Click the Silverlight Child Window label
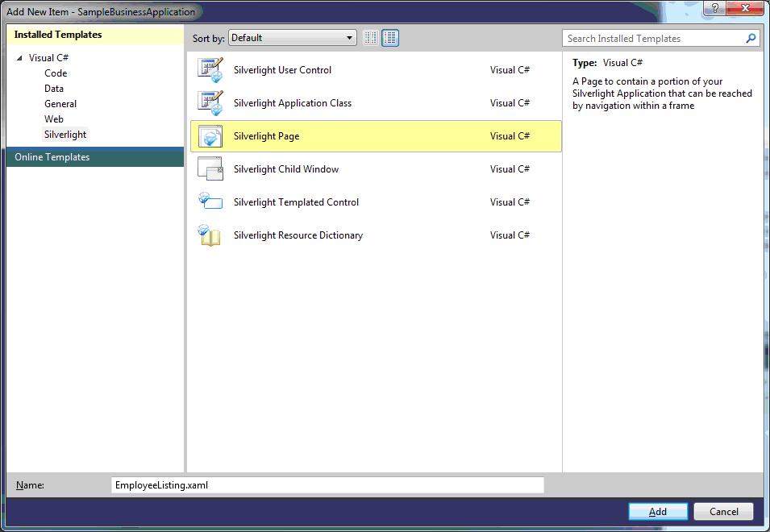The image size is (770, 532). [x=286, y=168]
